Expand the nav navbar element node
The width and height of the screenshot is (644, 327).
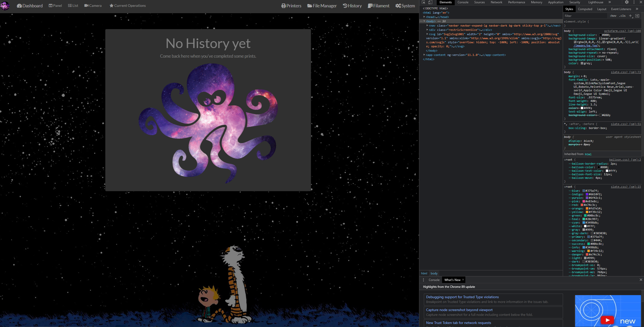point(427,26)
